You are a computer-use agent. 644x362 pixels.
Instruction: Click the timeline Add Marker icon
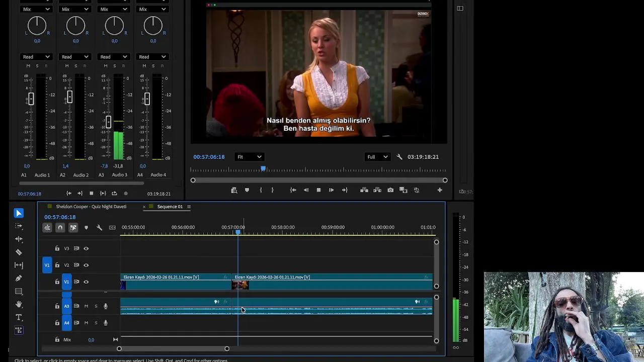[86, 228]
